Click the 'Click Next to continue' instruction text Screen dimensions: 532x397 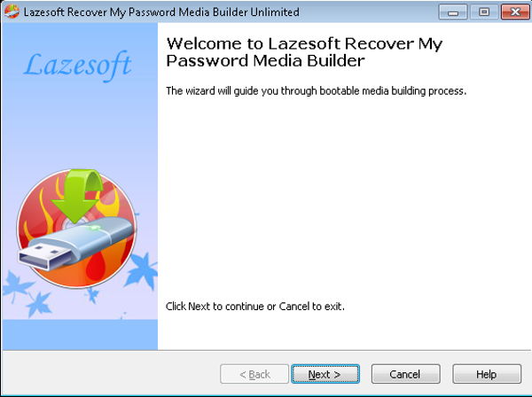pyautogui.click(x=255, y=307)
